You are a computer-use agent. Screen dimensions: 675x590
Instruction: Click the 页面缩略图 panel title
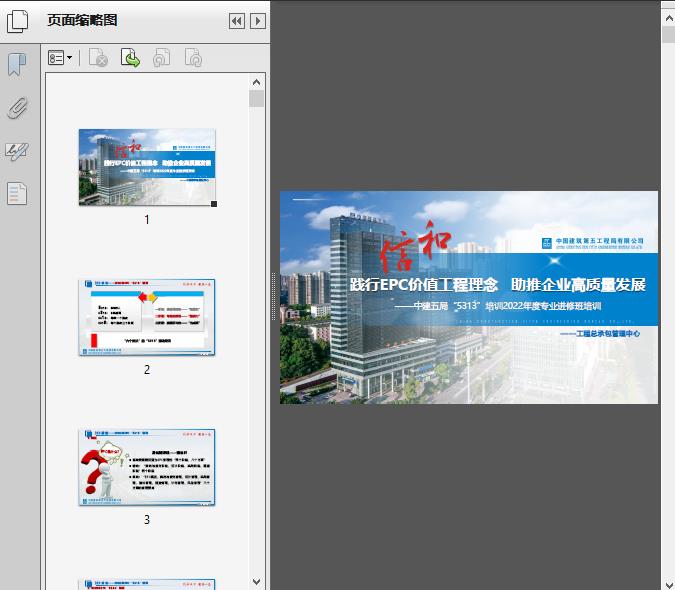coord(82,20)
